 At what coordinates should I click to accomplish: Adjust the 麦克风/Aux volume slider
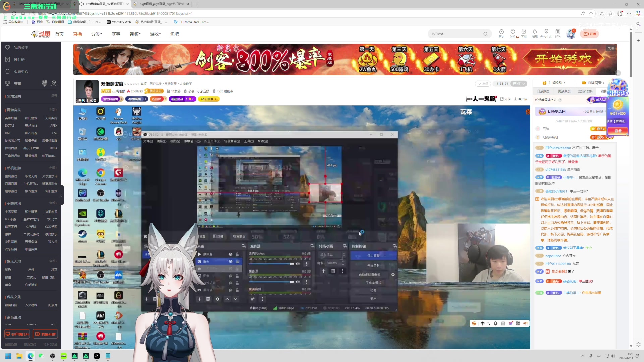tap(272, 264)
